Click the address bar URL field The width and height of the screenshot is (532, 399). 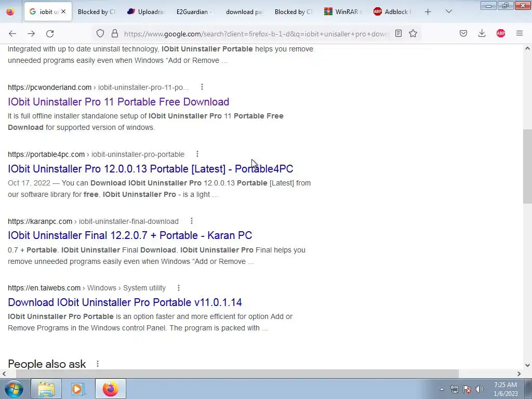pyautogui.click(x=257, y=34)
